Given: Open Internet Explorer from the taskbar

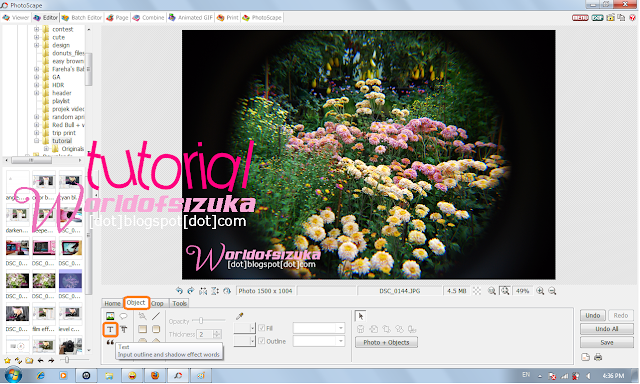Looking at the screenshot, I should point(40,375).
